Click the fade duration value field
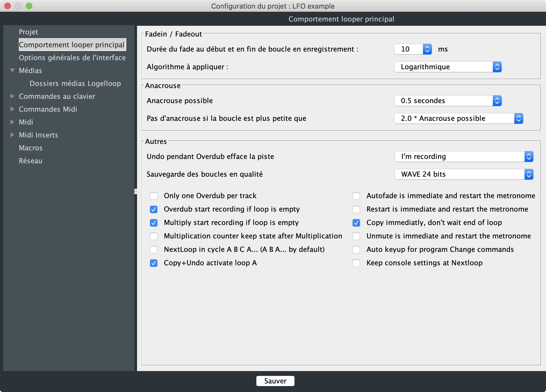 tap(409, 49)
